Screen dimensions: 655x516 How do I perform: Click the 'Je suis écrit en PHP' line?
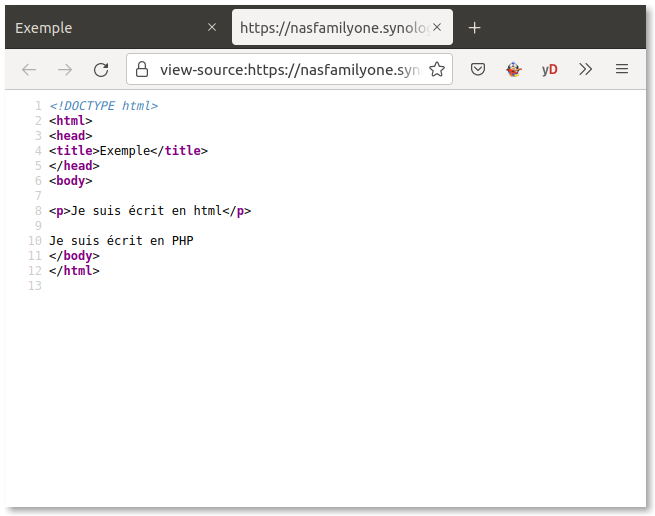click(x=121, y=241)
